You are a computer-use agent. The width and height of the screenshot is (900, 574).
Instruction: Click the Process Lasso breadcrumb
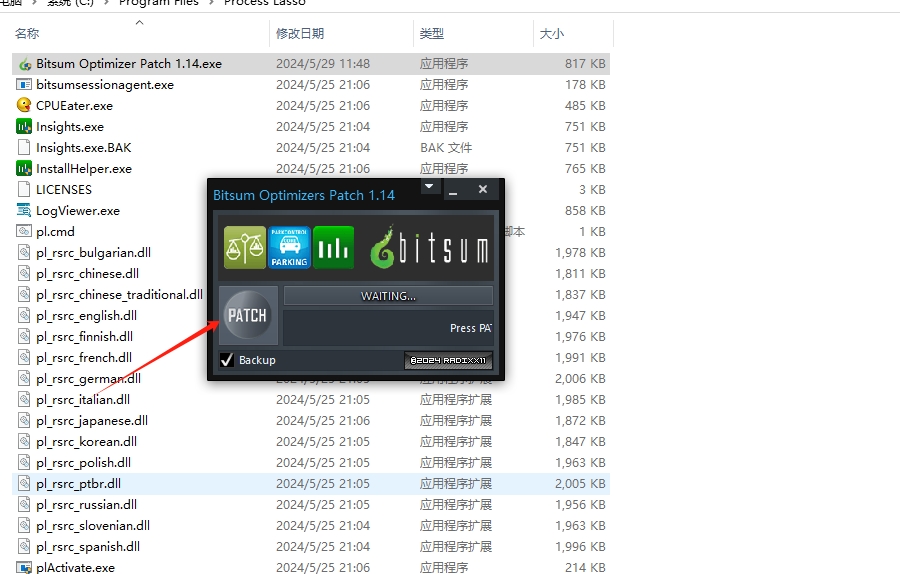[265, 3]
